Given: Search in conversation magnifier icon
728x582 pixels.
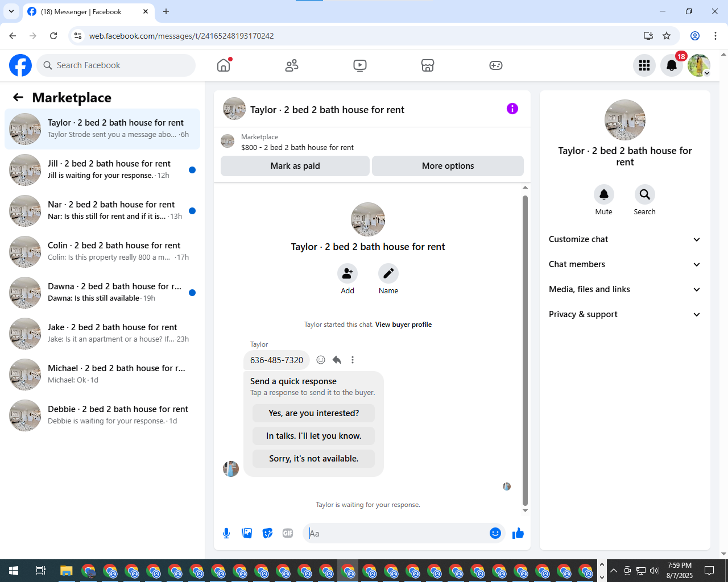Looking at the screenshot, I should click(x=645, y=194).
